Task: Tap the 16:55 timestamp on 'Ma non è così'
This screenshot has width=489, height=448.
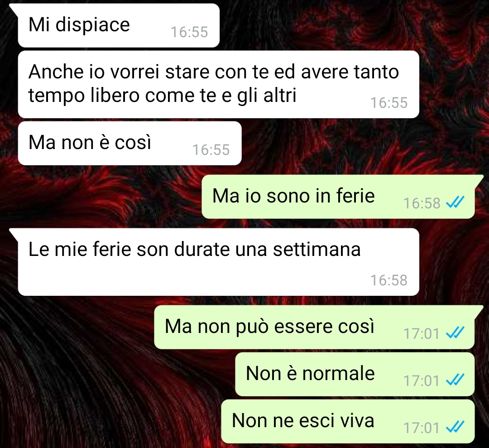Action: [x=211, y=150]
